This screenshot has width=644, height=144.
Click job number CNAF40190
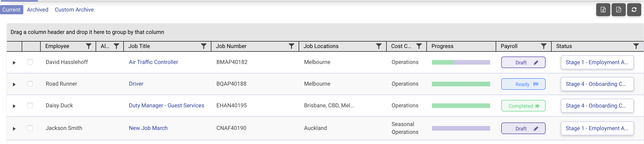click(x=231, y=128)
